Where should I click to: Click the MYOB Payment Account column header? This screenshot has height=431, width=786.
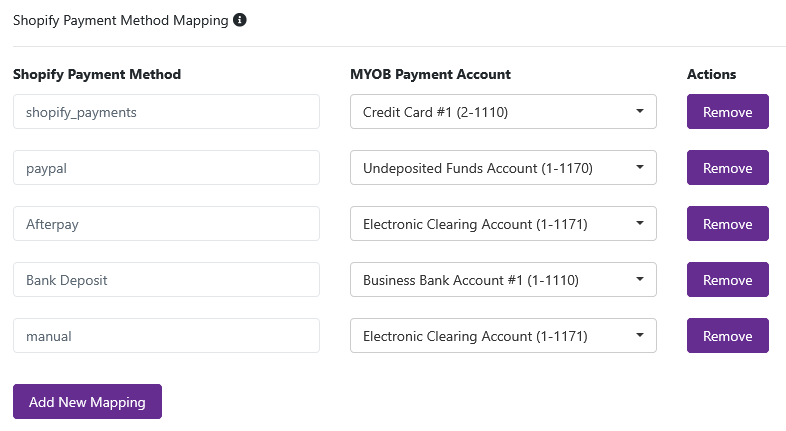430,74
